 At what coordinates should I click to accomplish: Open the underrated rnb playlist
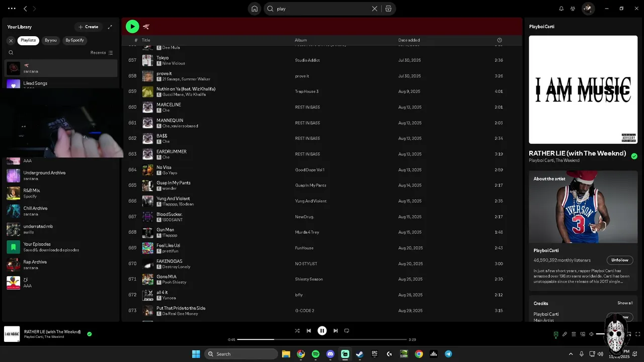61,229
